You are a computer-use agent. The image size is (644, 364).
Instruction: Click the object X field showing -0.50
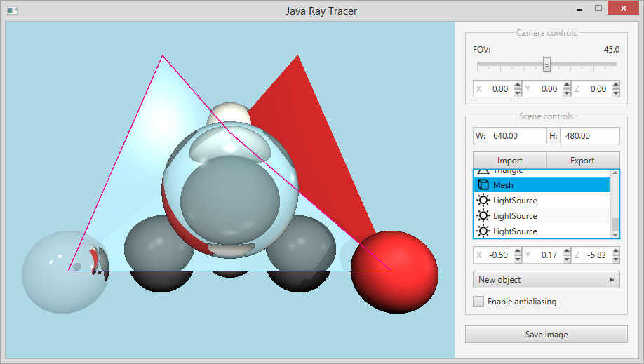[493, 255]
